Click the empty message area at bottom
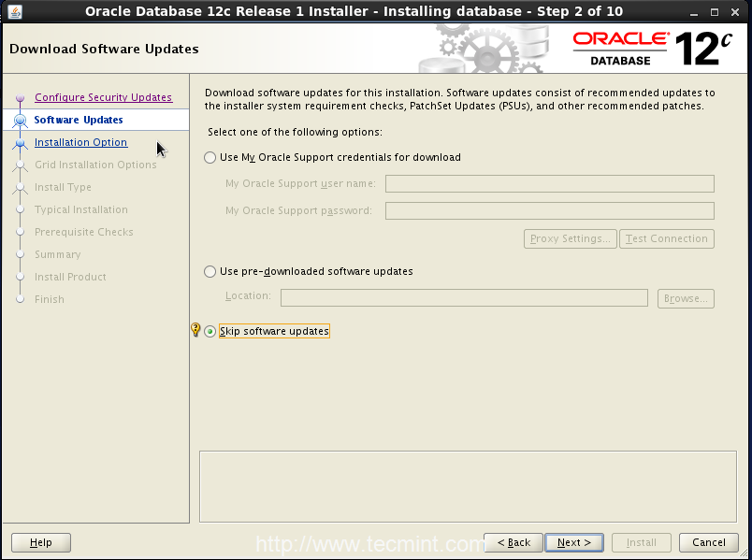The width and height of the screenshot is (752, 560). pos(468,487)
